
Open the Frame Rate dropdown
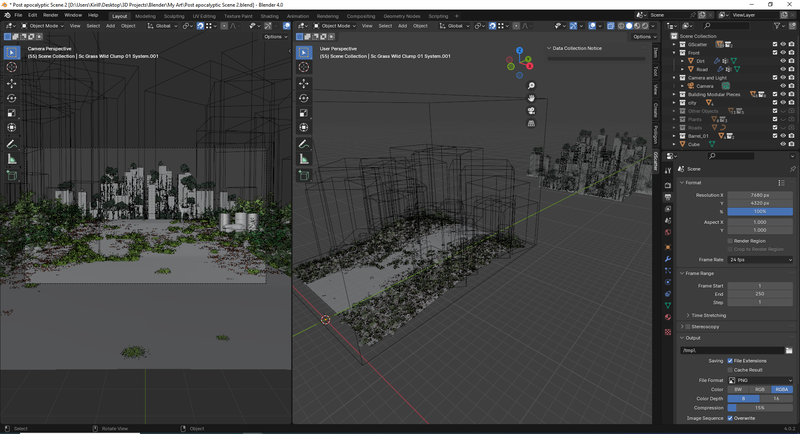click(759, 259)
